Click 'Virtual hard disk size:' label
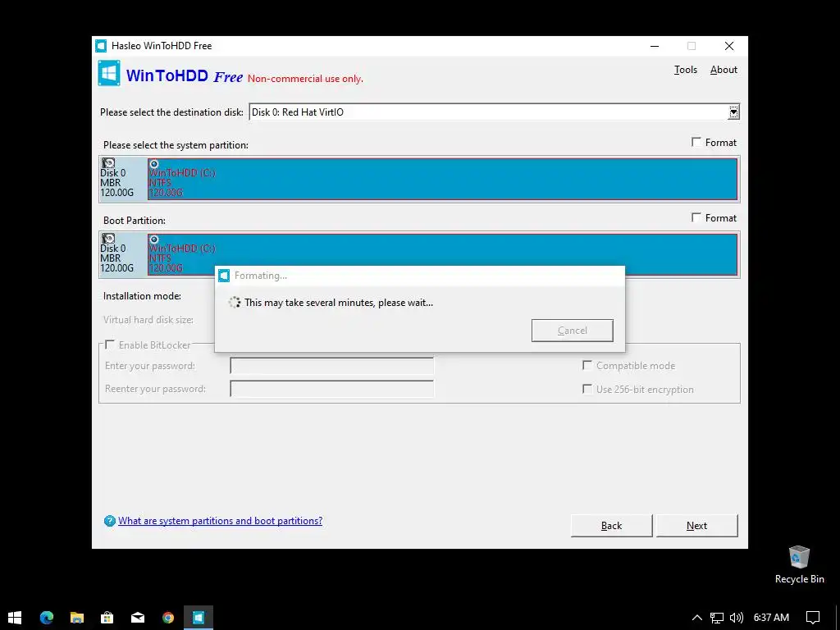The width and height of the screenshot is (840, 630). tap(148, 320)
